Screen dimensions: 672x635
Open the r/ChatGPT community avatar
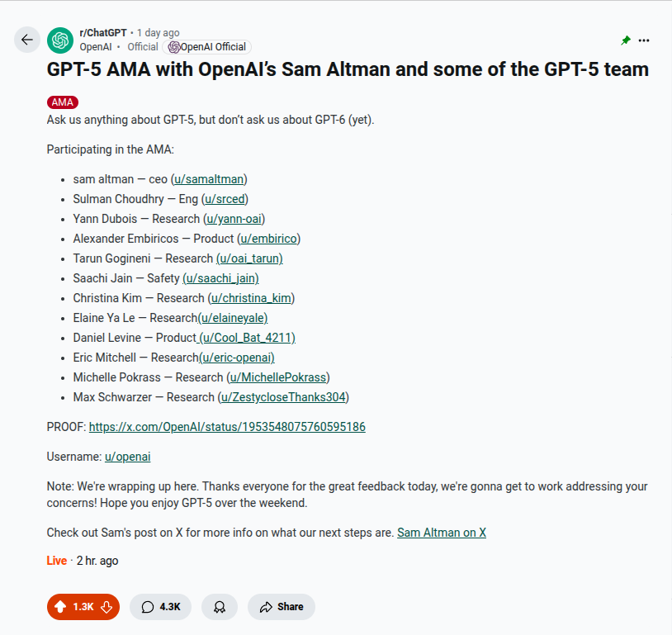click(x=60, y=40)
